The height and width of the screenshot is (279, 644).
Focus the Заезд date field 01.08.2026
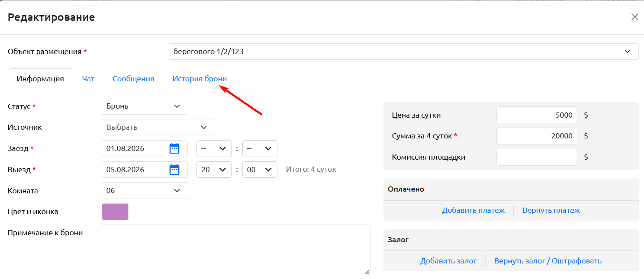(x=132, y=148)
